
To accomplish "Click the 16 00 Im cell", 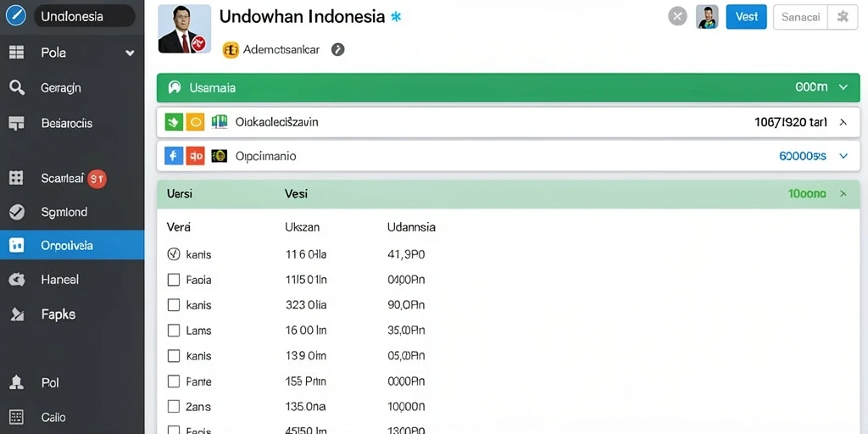I will [x=305, y=331].
